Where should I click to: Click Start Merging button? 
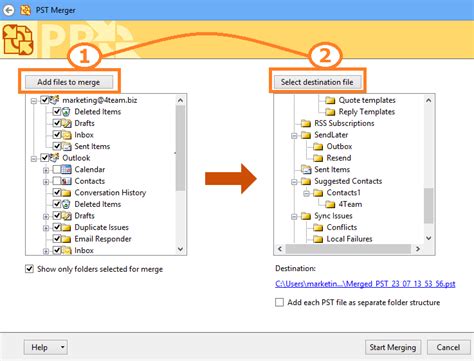click(x=393, y=347)
